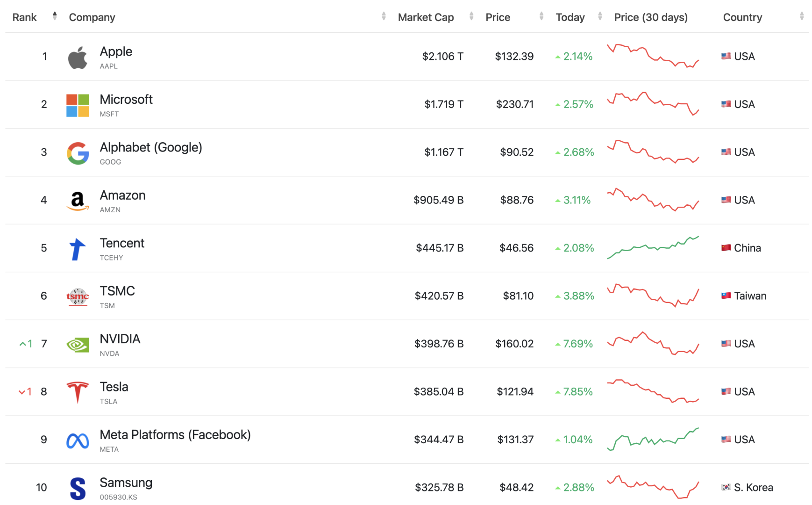Image resolution: width=812 pixels, height=505 pixels.
Task: Click NVIDIA's price $160.02
Action: [x=514, y=344]
